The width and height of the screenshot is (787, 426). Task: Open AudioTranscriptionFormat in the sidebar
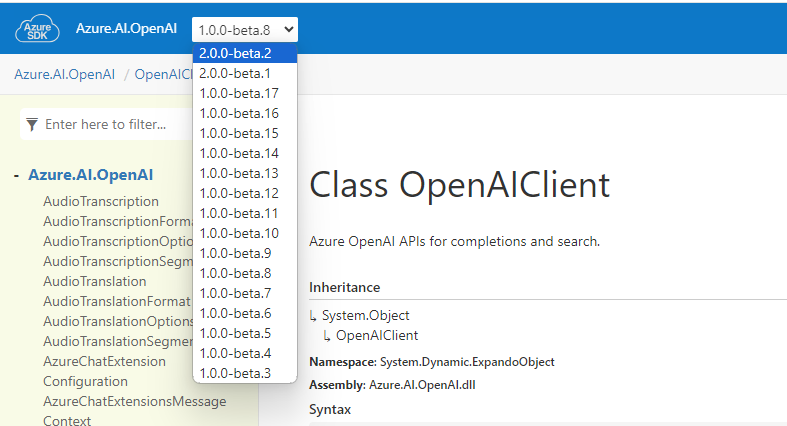(x=118, y=221)
